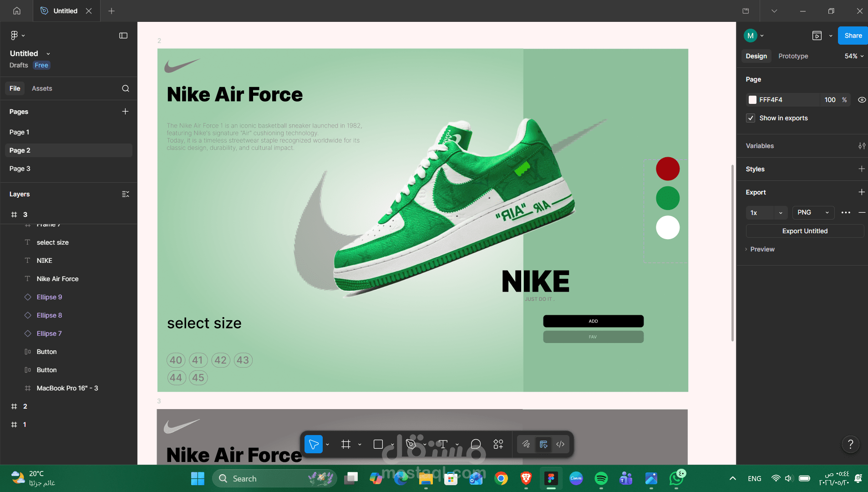Go to the Figma home screen
The image size is (868, 492).
17,11
